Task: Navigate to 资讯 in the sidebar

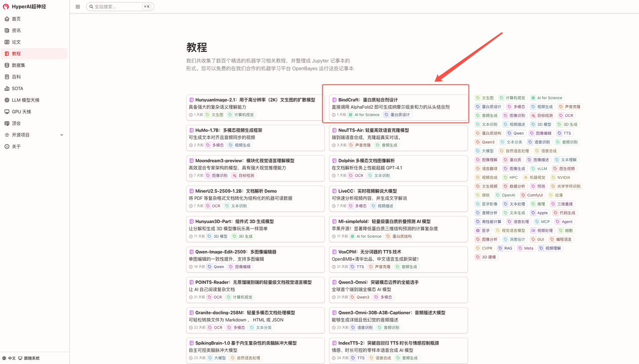Action: 16,30
